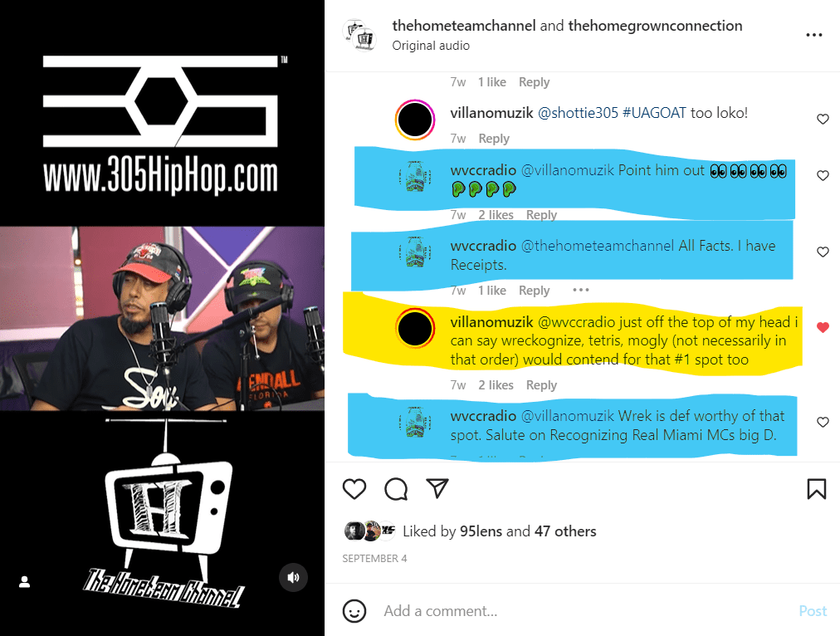This screenshot has height=636, width=840.
Task: Open the comment options three-dot icon
Action: pyautogui.click(x=581, y=290)
